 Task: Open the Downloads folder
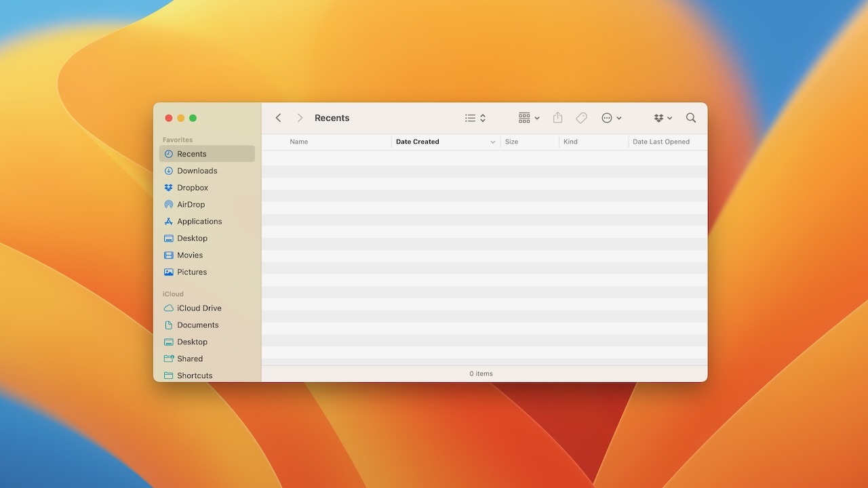click(196, 170)
